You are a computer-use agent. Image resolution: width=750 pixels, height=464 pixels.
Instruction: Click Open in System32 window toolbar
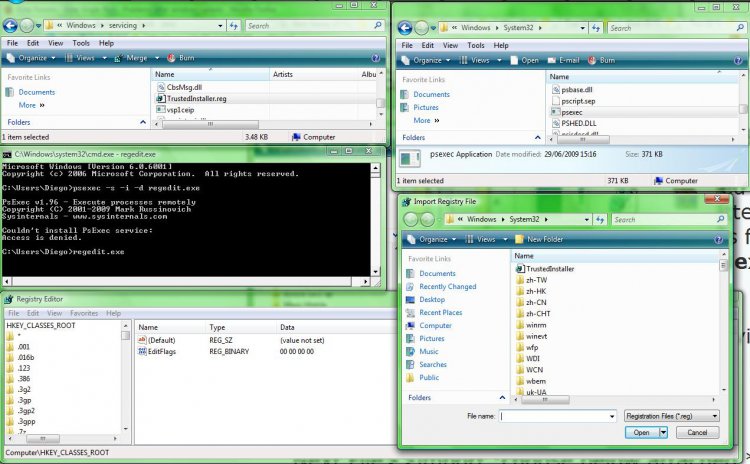pyautogui.click(x=525, y=60)
